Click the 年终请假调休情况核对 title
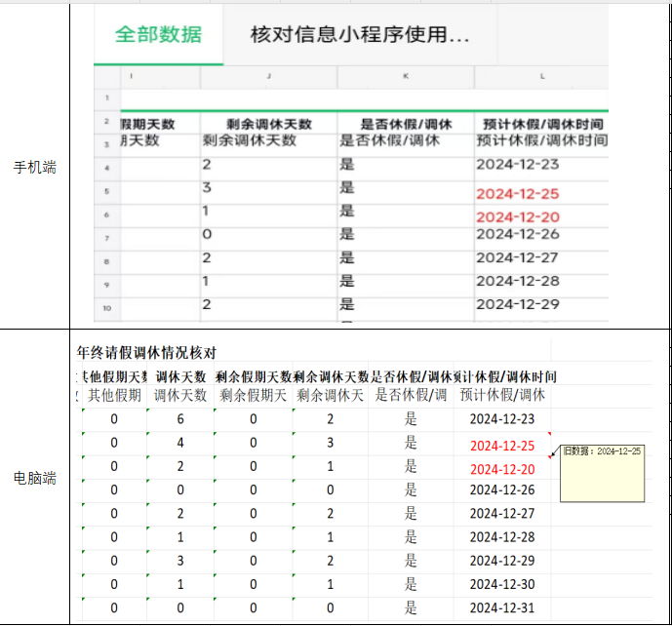 pos(146,353)
